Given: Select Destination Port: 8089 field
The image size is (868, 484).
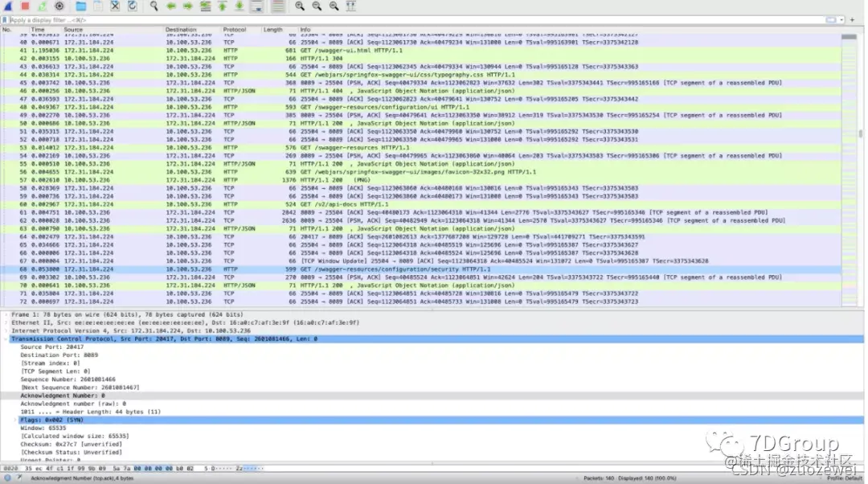Looking at the screenshot, I should coord(59,355).
